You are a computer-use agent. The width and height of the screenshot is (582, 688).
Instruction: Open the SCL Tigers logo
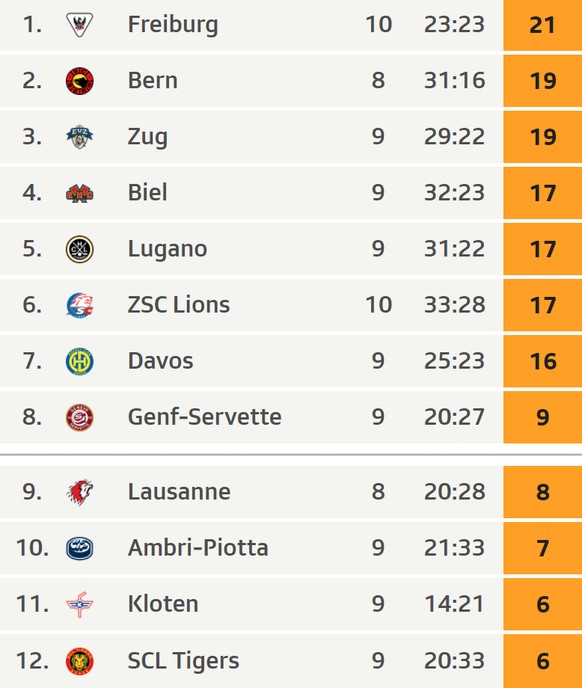(x=79, y=661)
